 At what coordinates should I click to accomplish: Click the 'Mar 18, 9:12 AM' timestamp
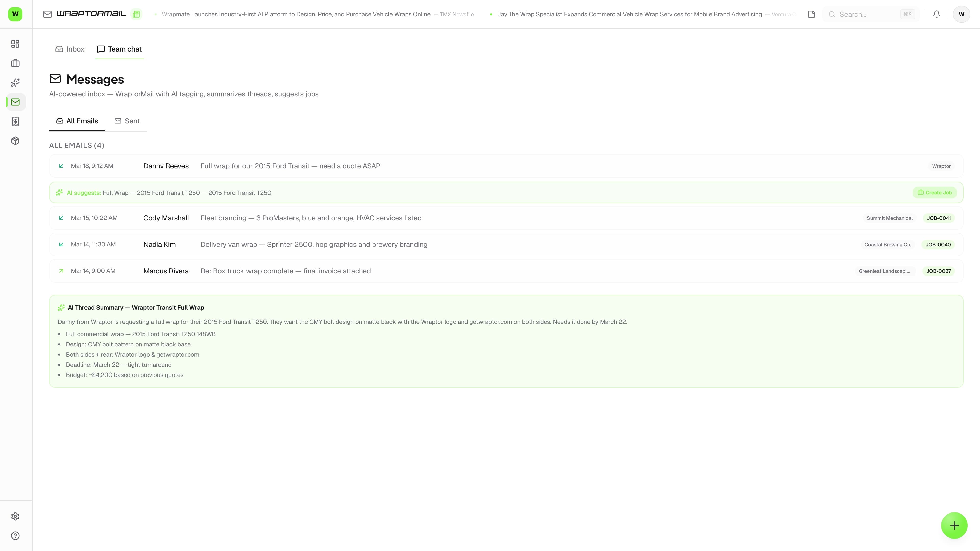click(92, 166)
